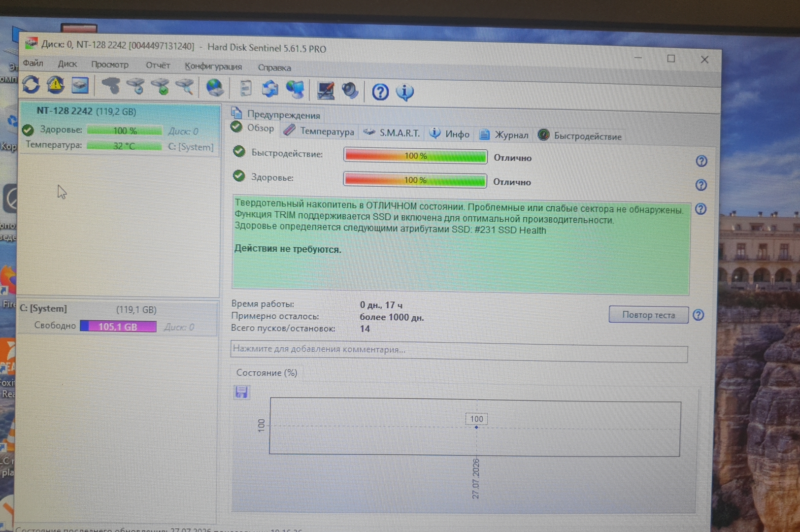
Task: Open configuration via monitor-with-screwdriver icon
Action: (325, 90)
